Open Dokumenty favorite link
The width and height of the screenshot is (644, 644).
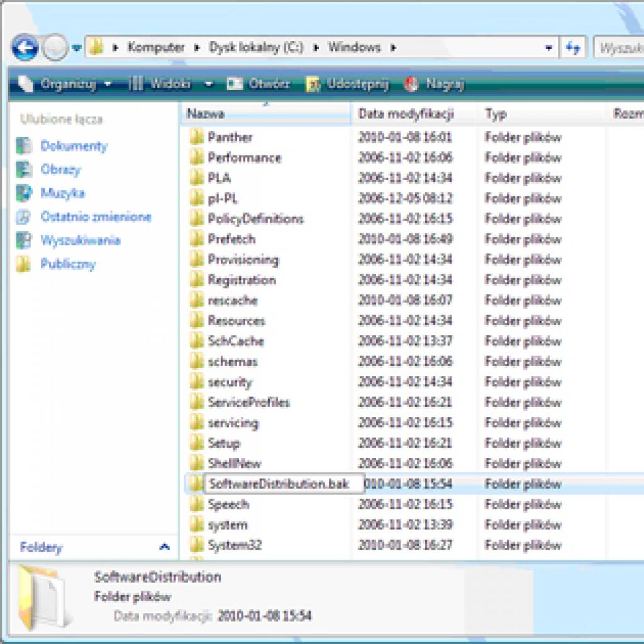[74, 146]
